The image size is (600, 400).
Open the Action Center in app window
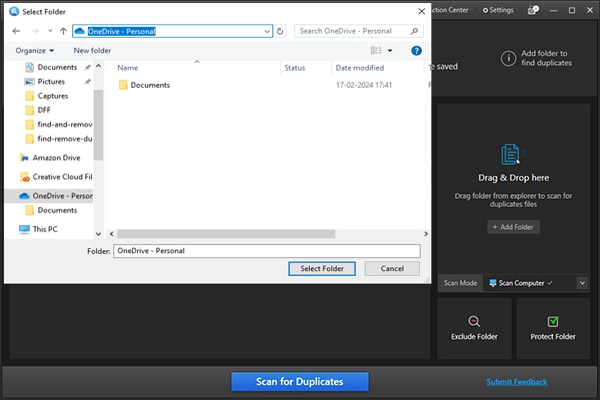(450, 10)
